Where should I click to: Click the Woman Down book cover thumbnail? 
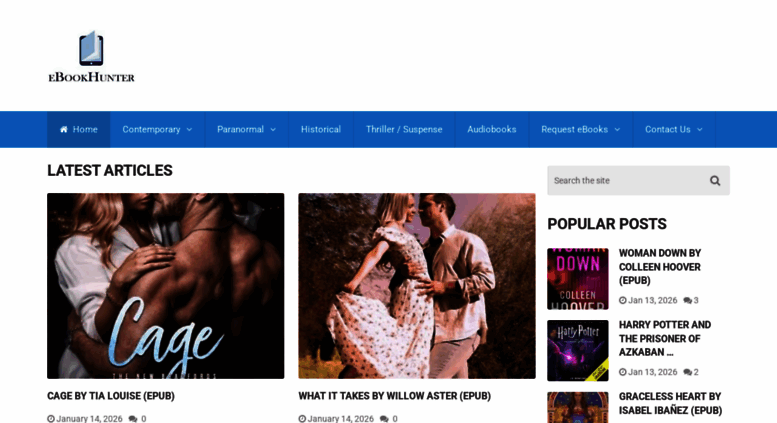point(577,279)
